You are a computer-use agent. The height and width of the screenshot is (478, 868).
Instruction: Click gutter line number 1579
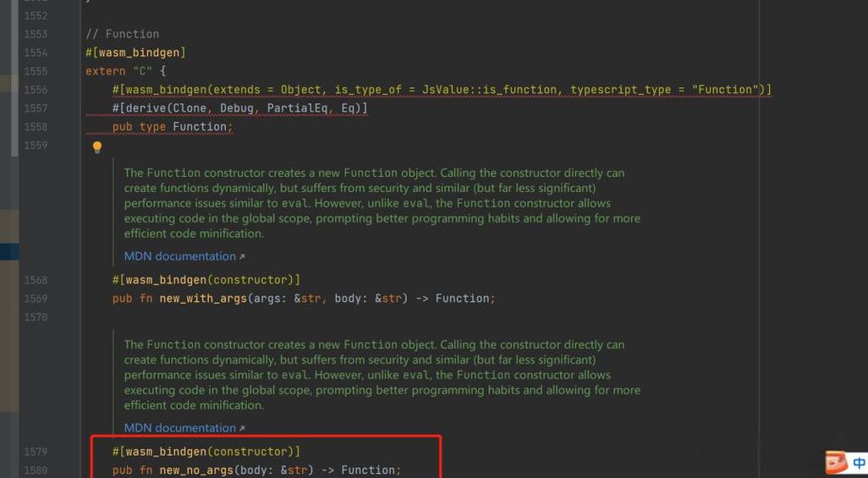click(x=36, y=452)
